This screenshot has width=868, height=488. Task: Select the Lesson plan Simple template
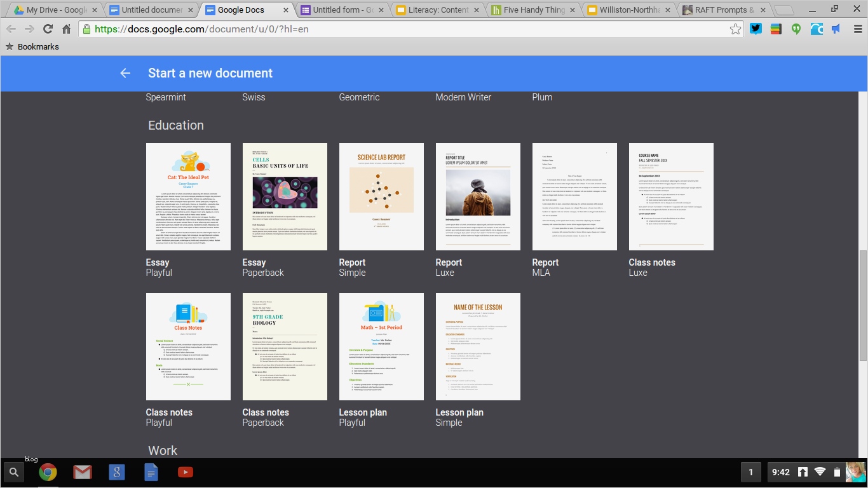pos(478,346)
